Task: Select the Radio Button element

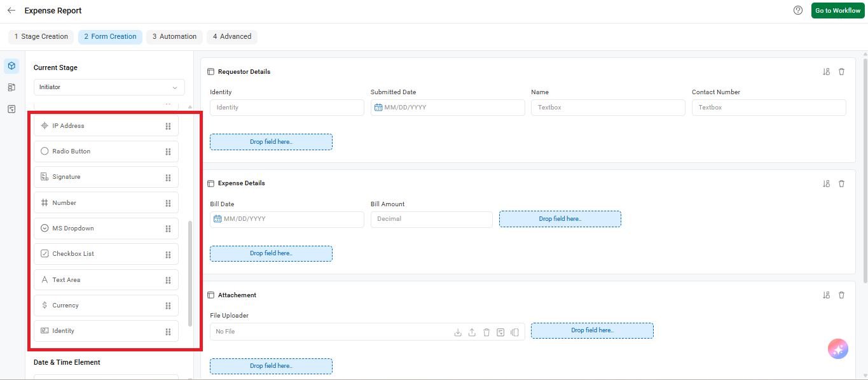Action: pos(106,151)
